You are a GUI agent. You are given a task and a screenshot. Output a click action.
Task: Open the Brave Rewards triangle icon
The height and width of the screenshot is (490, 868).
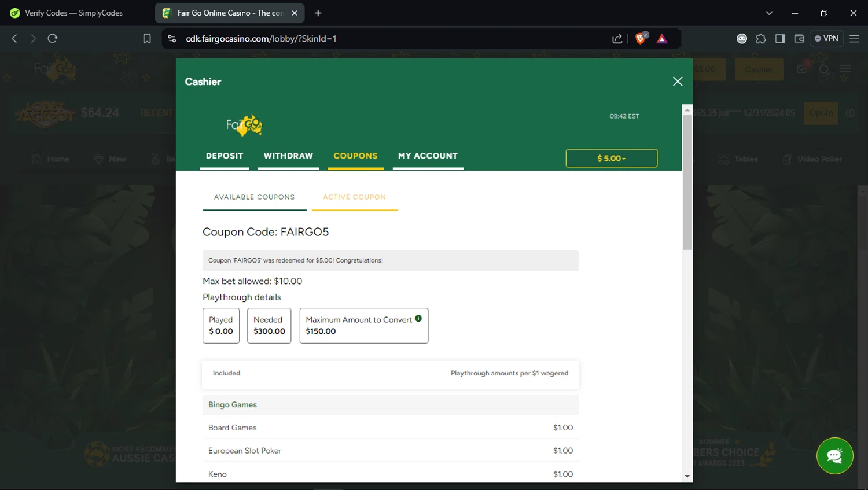point(662,39)
